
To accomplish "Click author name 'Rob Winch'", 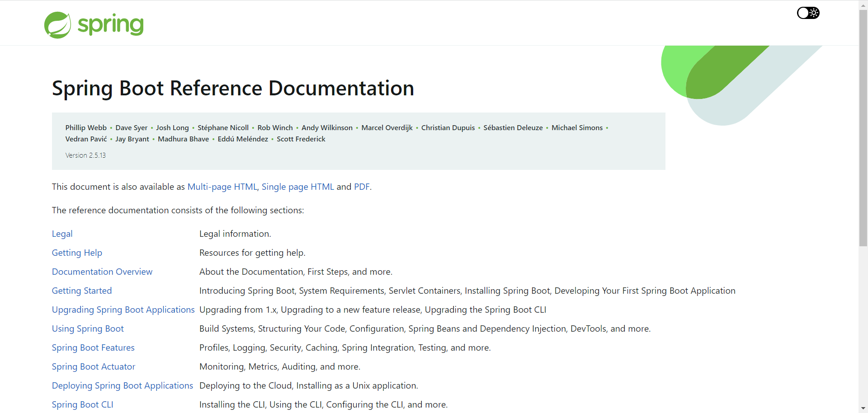I will pos(275,127).
